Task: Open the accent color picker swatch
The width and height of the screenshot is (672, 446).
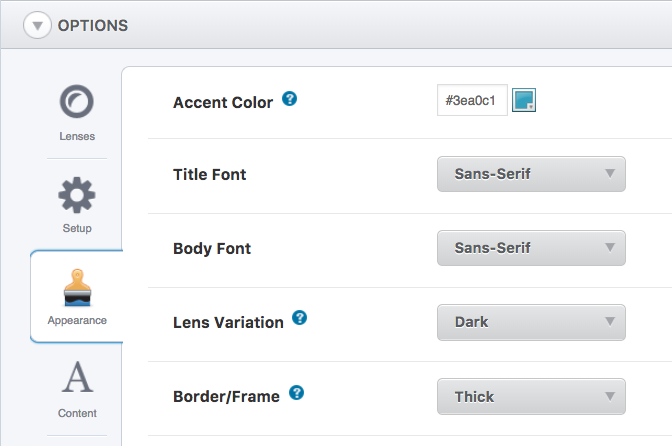Action: point(525,100)
